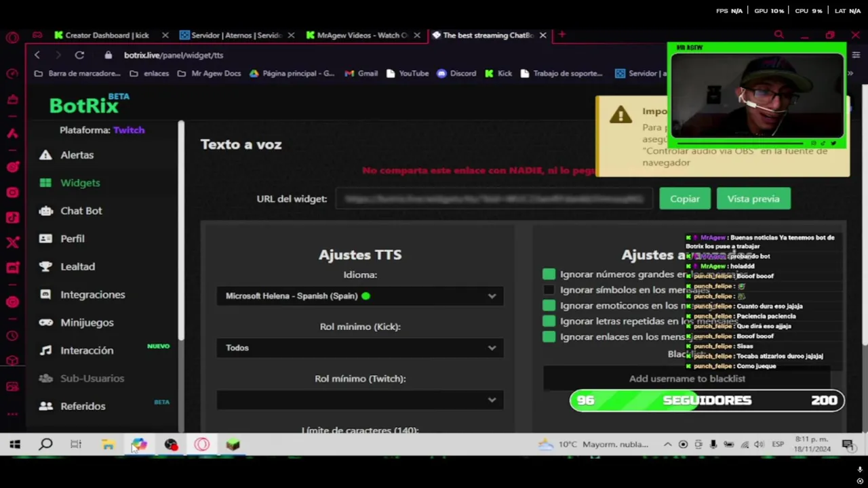Click the botrix.live address bar URL

pyautogui.click(x=174, y=55)
